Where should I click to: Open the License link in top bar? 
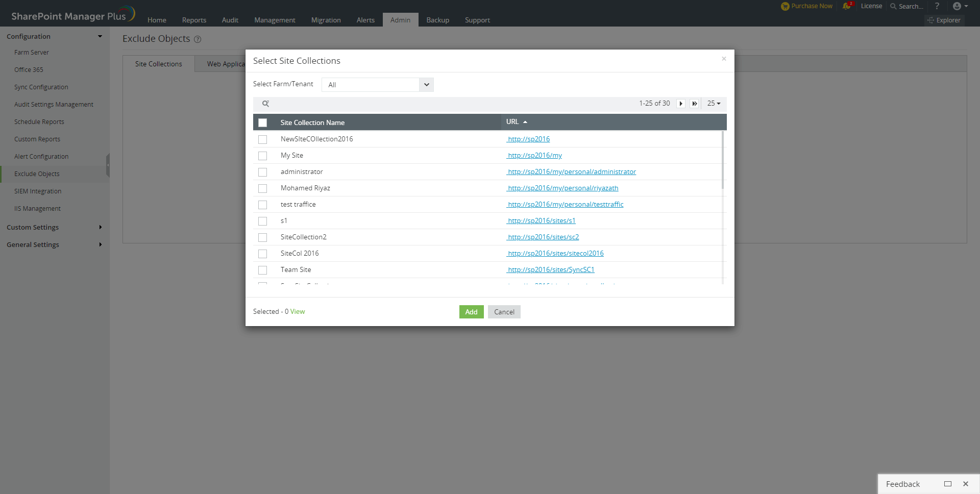[x=871, y=6]
